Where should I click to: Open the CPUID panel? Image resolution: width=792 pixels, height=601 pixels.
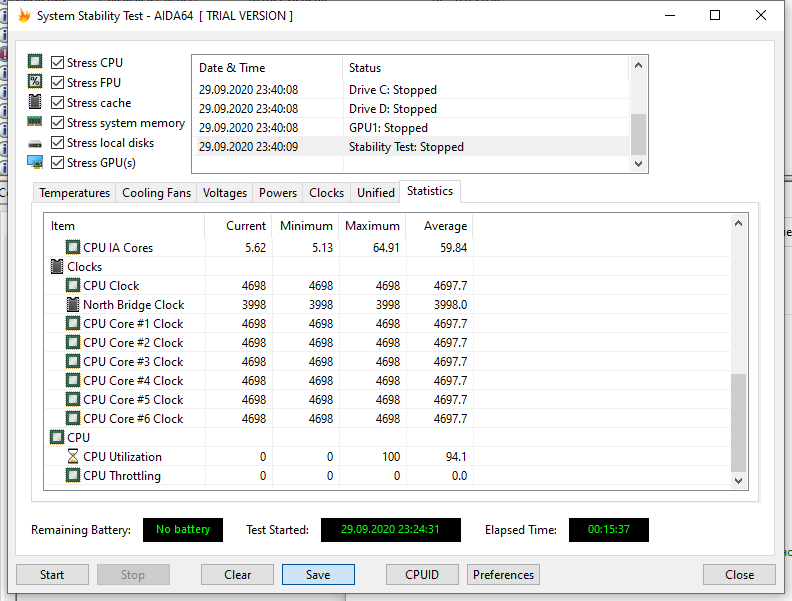[422, 575]
